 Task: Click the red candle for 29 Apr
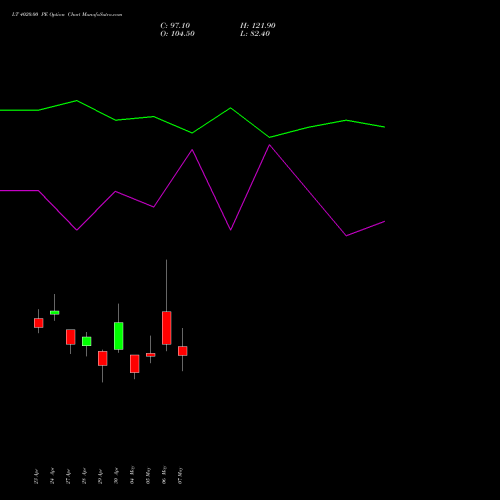[103, 358]
